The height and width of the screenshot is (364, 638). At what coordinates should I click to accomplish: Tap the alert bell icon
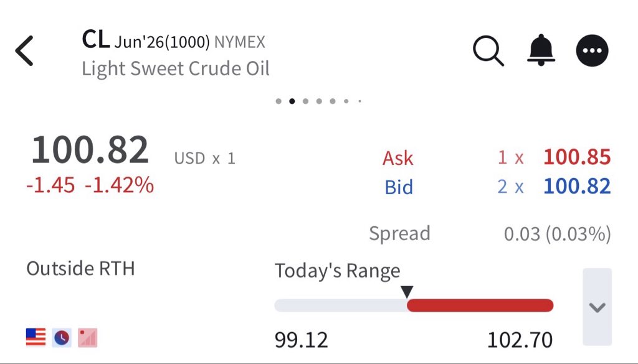[x=541, y=50]
